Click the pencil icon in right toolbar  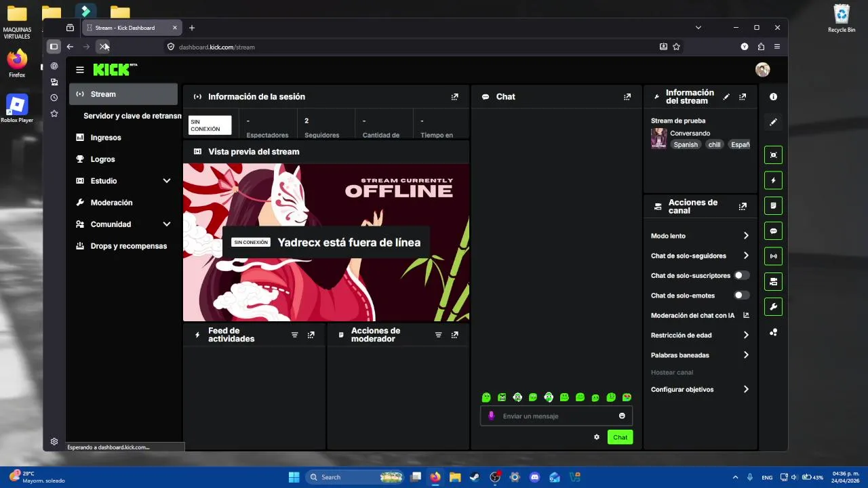click(x=773, y=123)
